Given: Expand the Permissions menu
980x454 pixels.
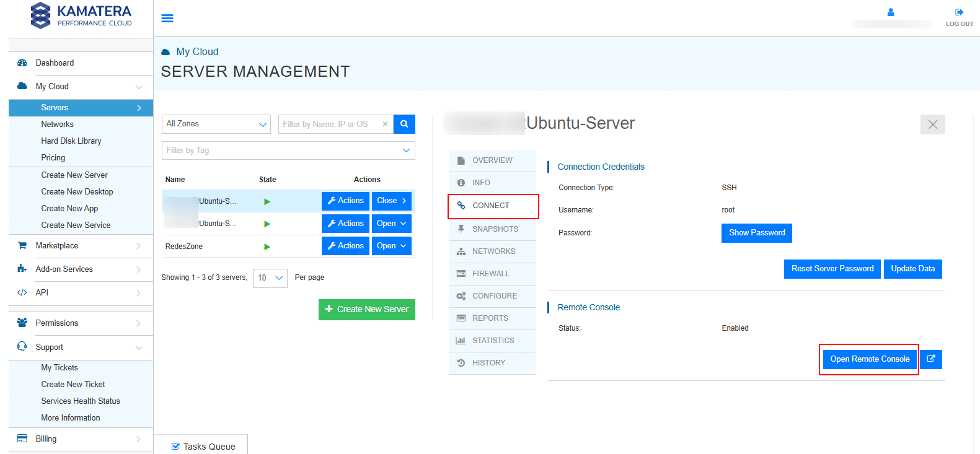Looking at the screenshot, I should 138,323.
